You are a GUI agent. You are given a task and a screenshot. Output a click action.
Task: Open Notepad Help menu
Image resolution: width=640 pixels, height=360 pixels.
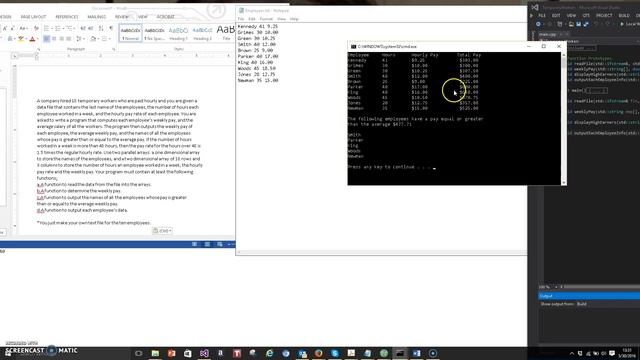(294, 19)
